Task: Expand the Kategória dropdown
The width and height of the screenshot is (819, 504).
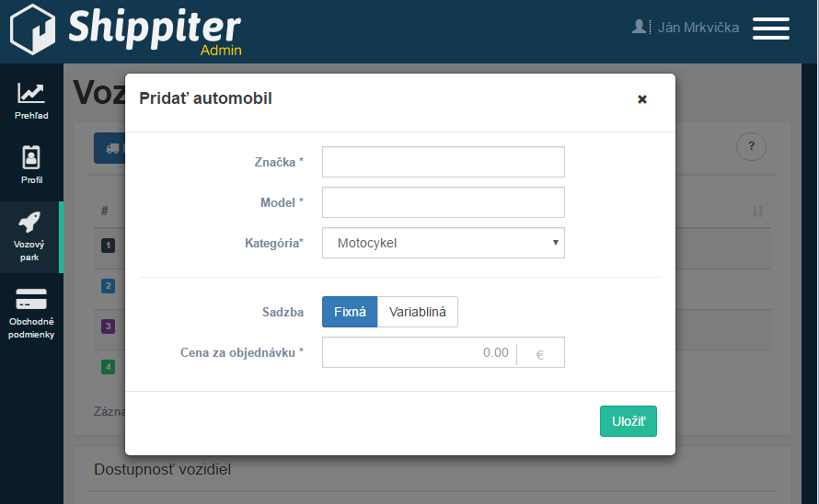Action: click(443, 244)
